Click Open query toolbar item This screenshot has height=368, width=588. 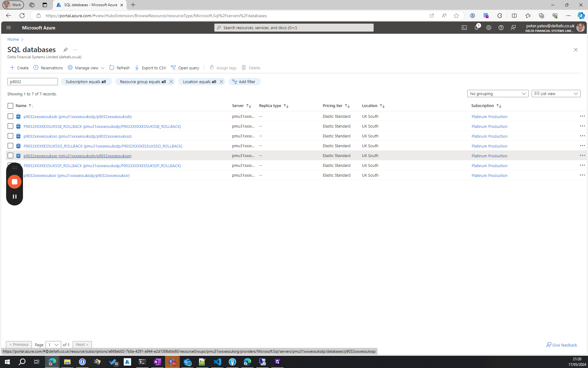pos(185,68)
